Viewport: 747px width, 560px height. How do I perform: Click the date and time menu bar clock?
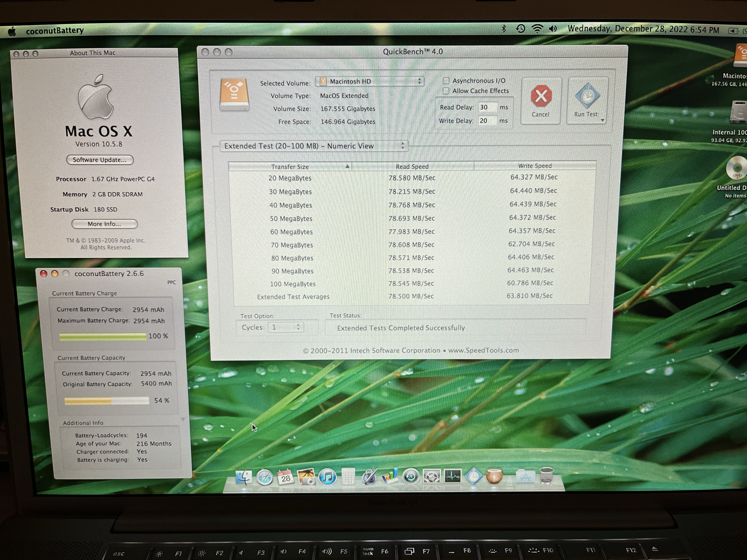pos(643,29)
